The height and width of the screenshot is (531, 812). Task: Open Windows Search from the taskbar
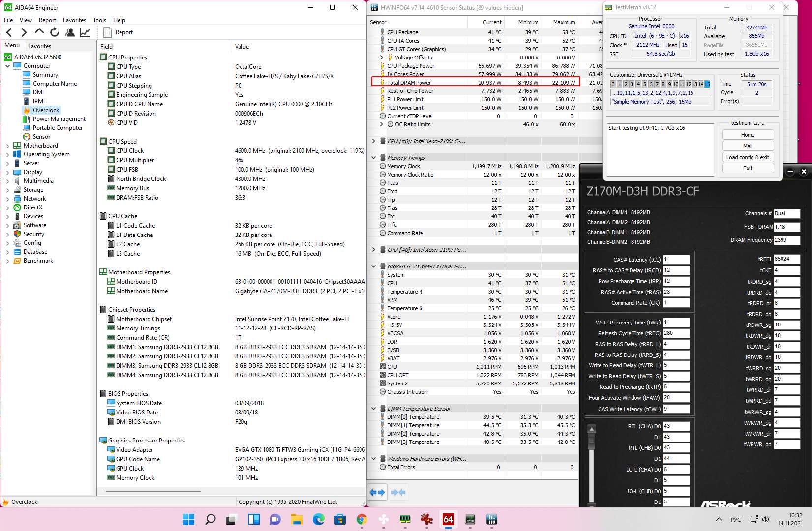(x=210, y=519)
